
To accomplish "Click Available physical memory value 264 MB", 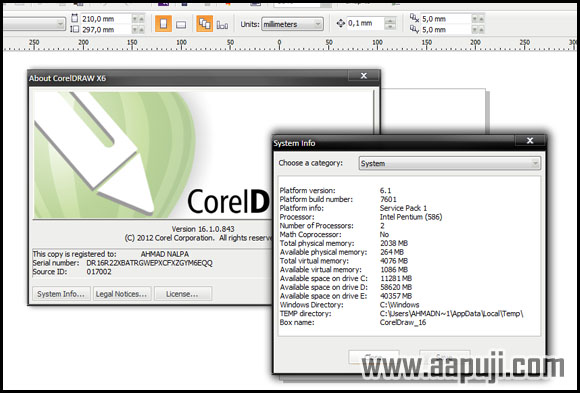I will [x=392, y=252].
